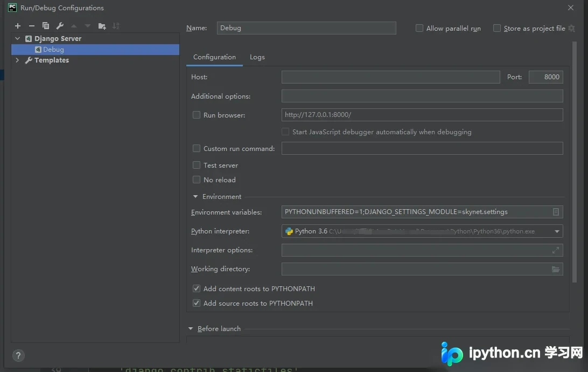
Task: Collapse the Environment section
Action: tap(195, 196)
